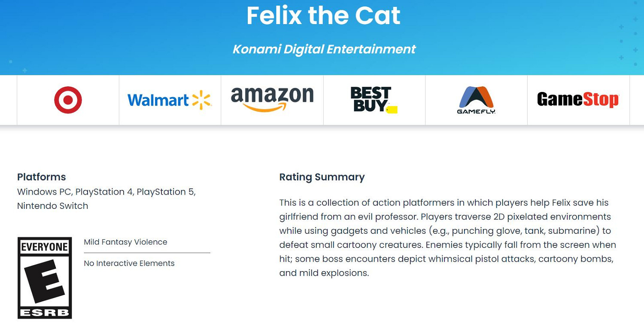644x333 pixels.
Task: Click the divider line between content descriptors
Action: pos(147,253)
